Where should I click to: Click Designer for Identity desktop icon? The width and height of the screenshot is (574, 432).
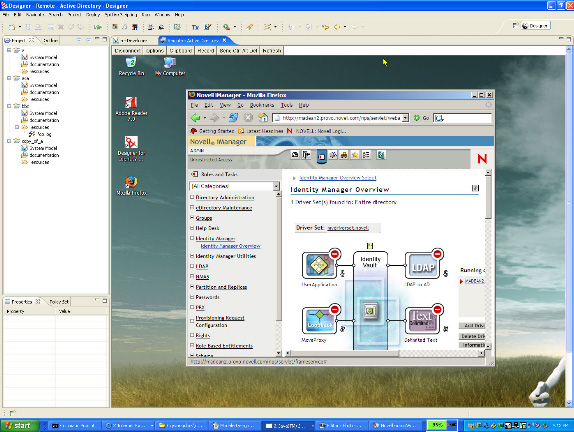coord(131,148)
